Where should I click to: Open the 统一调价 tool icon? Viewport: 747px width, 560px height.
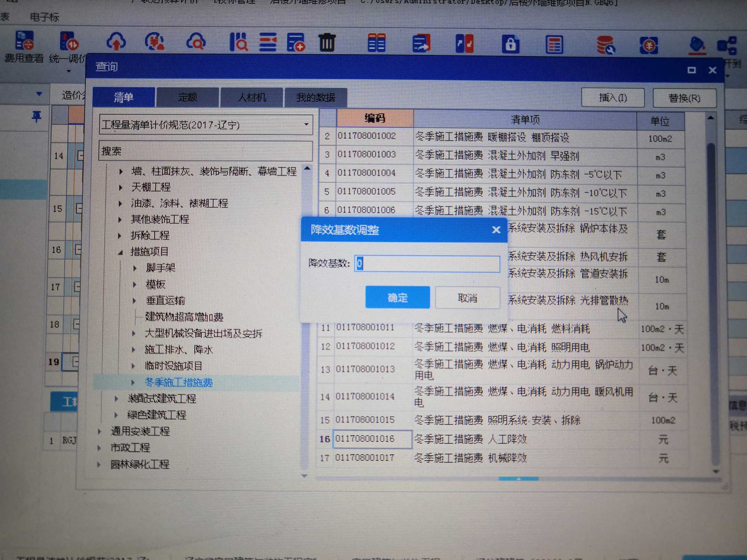pos(69,41)
